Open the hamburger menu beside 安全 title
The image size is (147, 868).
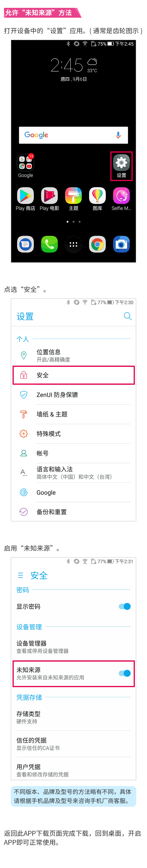coord(21,575)
